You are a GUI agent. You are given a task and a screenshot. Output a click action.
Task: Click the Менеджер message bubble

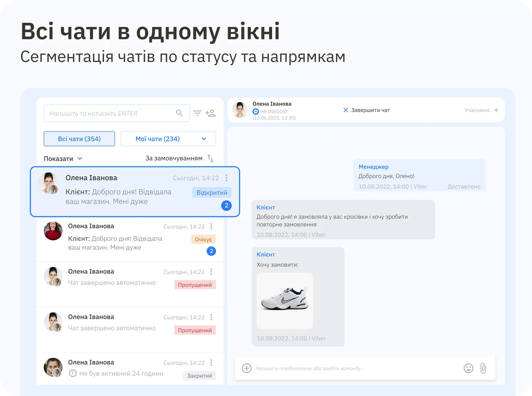(420, 176)
